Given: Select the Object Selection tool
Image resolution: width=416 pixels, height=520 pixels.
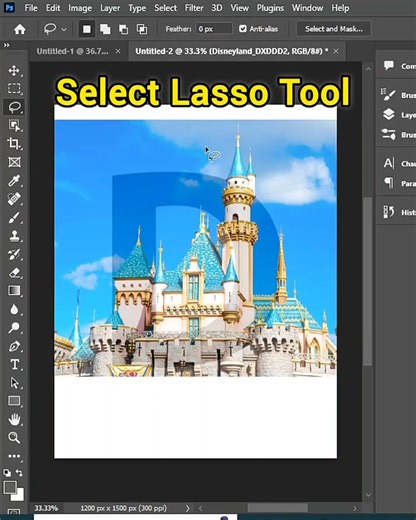Looking at the screenshot, I should coord(14,125).
